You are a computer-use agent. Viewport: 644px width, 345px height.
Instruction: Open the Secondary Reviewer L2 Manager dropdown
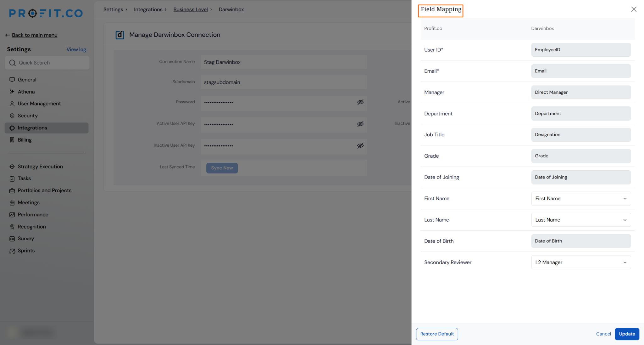(581, 262)
